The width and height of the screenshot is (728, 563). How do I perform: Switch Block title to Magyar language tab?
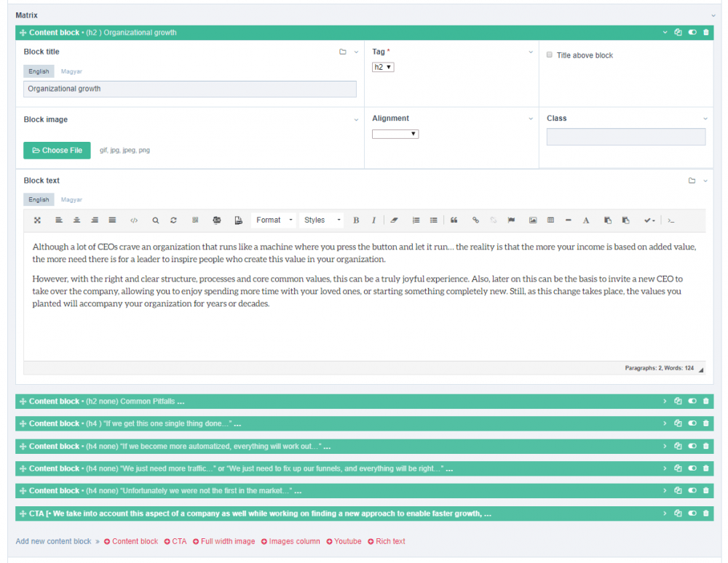click(x=71, y=71)
